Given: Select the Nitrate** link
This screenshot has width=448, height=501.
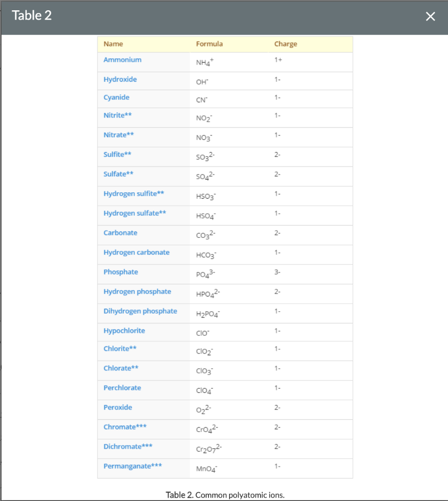Looking at the screenshot, I should coord(118,135).
